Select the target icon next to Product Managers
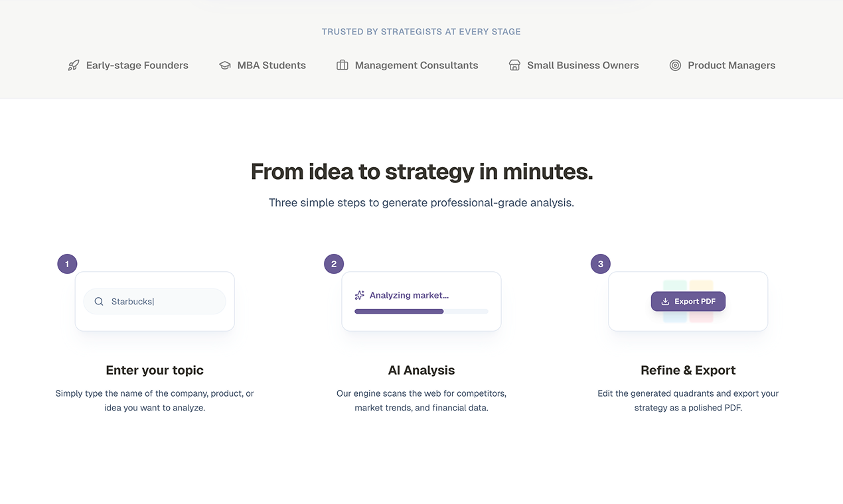 click(x=675, y=65)
